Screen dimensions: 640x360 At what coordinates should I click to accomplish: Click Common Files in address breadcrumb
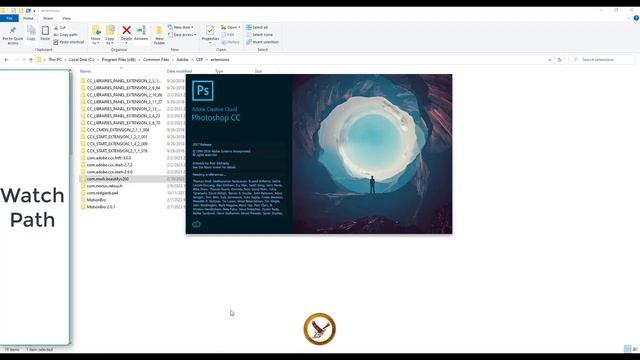point(156,60)
